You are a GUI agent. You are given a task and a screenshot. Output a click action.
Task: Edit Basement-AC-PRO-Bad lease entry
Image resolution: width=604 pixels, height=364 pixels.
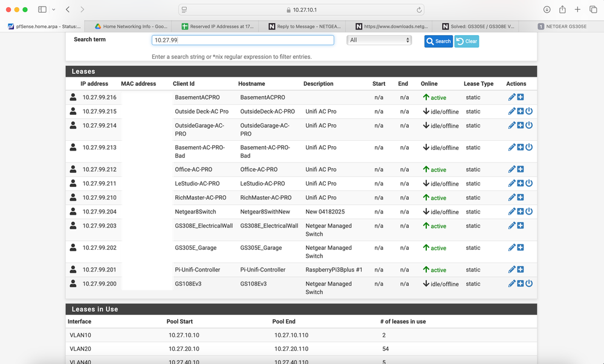[x=511, y=148]
